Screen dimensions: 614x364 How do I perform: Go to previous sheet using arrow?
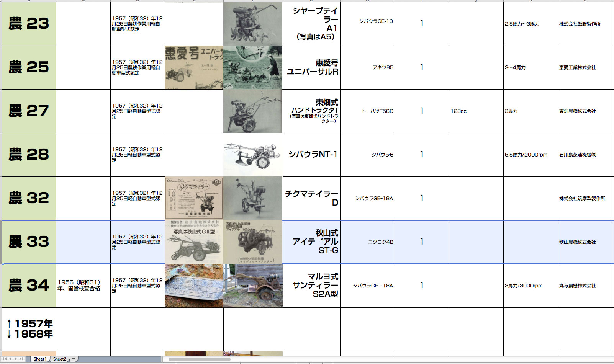(11, 359)
